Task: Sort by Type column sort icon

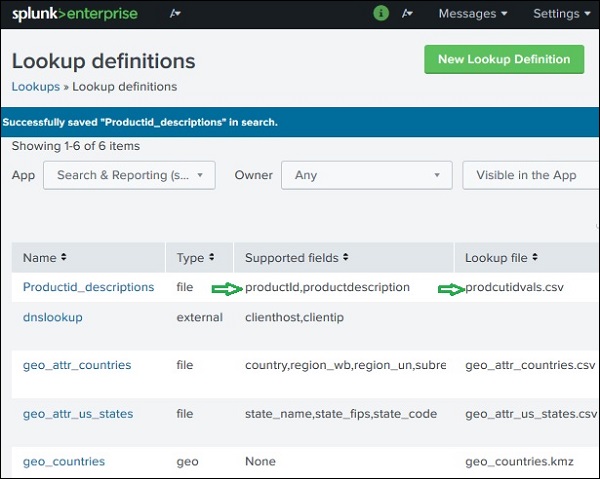Action: pos(211,258)
